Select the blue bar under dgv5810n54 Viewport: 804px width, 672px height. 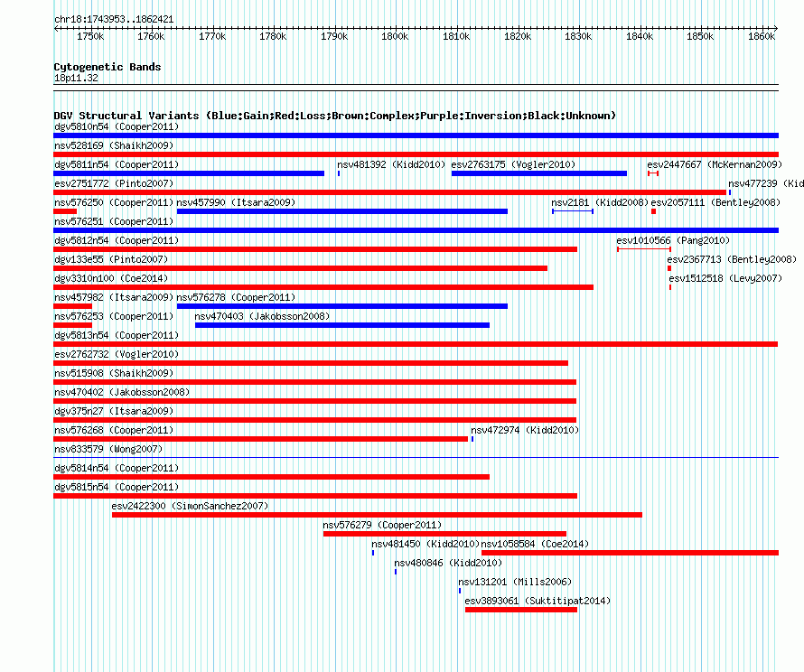point(416,135)
